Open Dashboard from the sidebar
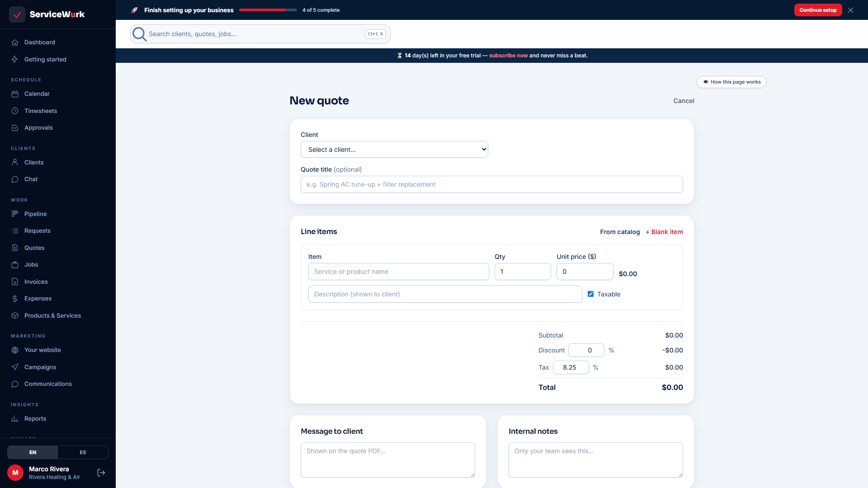 click(58, 42)
